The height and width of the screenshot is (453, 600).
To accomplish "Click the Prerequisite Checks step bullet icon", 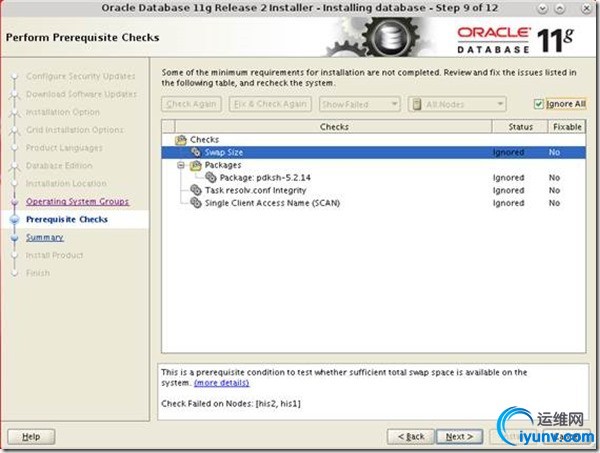I will 15,220.
